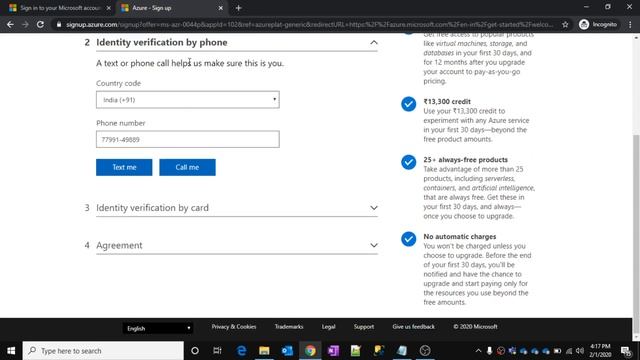Reload the Azure sign up page
The image size is (640, 360).
click(x=40, y=24)
